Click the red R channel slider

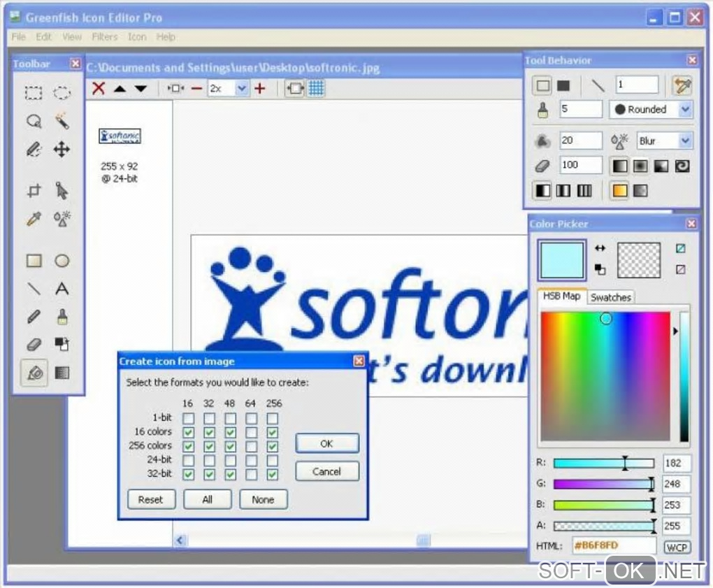tap(604, 464)
